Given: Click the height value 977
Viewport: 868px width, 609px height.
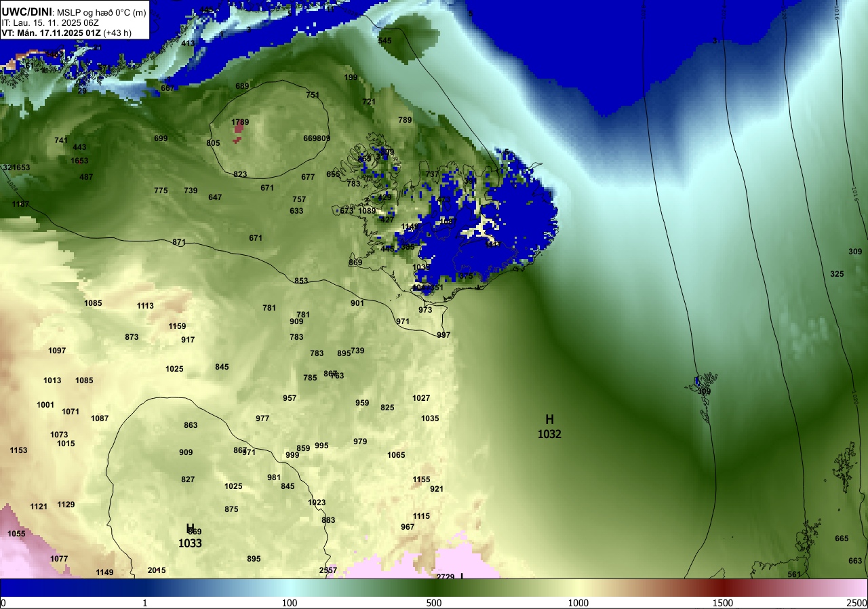Looking at the screenshot, I should [x=262, y=418].
